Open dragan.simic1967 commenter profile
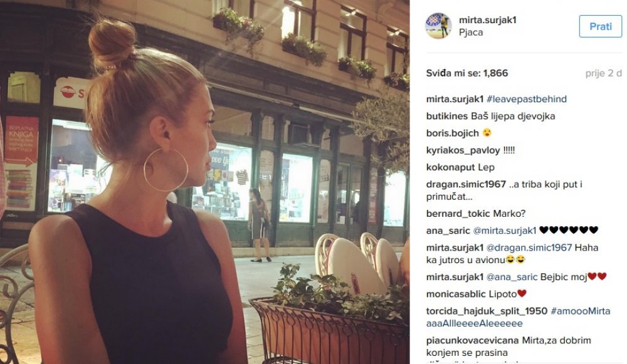Image resolution: width=627 pixels, height=364 pixels. [x=466, y=184]
